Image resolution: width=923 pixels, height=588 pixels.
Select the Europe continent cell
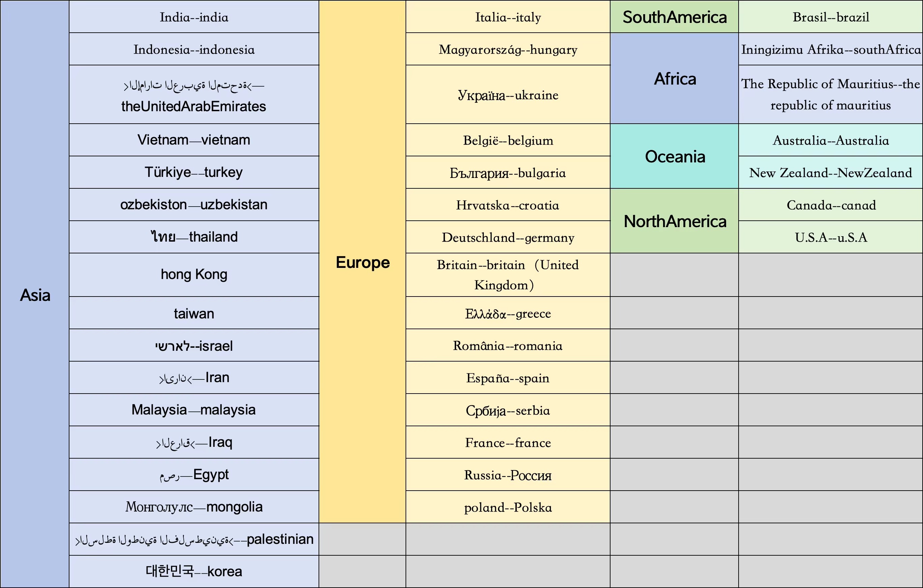pyautogui.click(x=362, y=262)
